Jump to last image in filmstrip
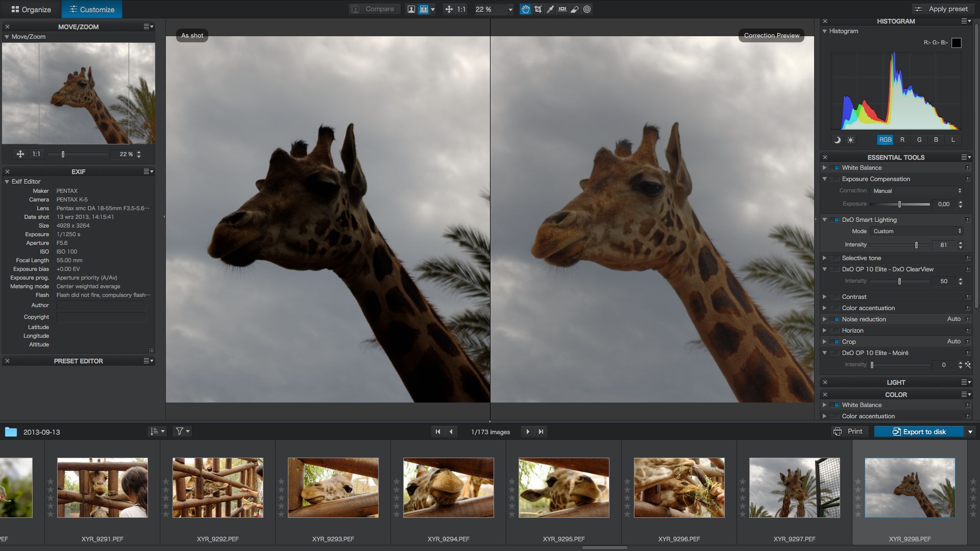Screen dimensions: 980x551 pos(541,432)
